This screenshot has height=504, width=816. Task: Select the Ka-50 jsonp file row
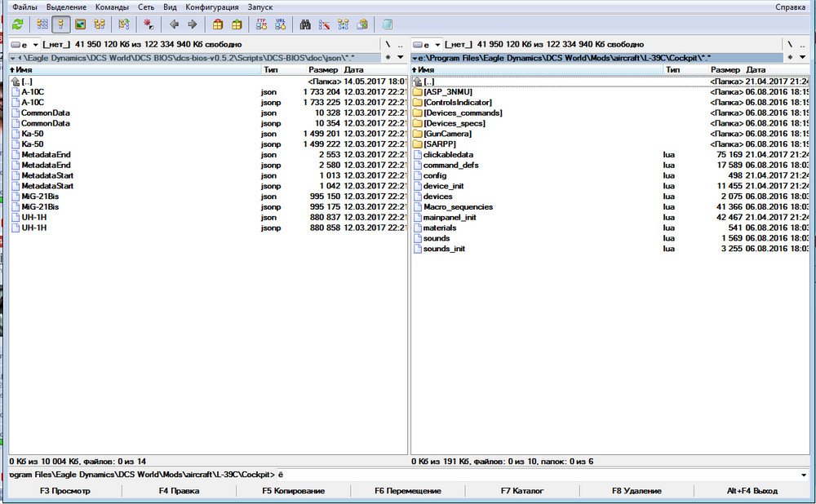pos(208,144)
